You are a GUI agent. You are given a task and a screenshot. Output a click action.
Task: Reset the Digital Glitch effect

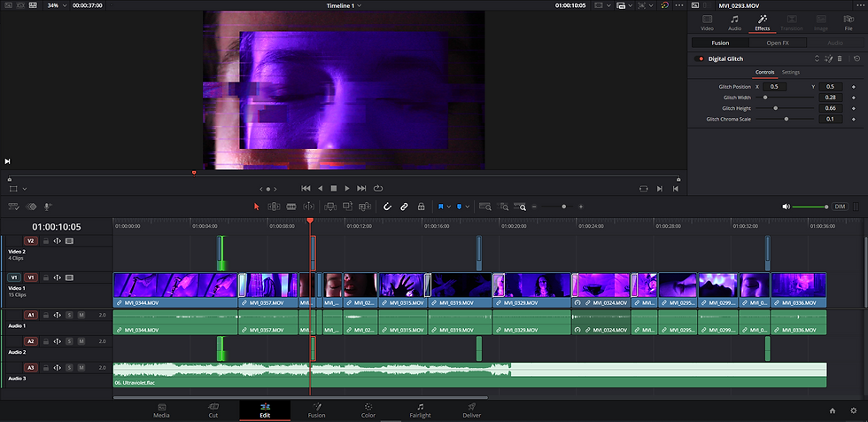(x=856, y=59)
